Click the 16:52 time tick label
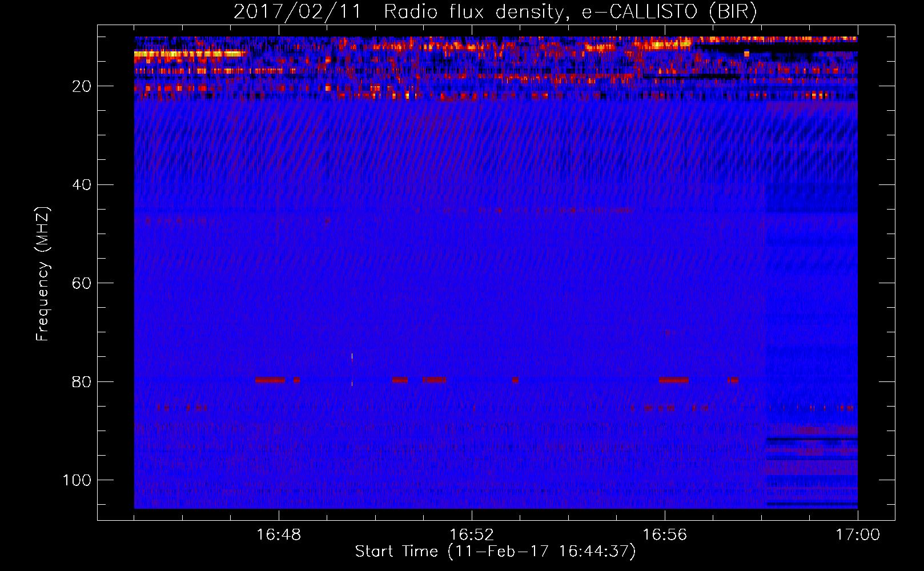 coord(472,534)
